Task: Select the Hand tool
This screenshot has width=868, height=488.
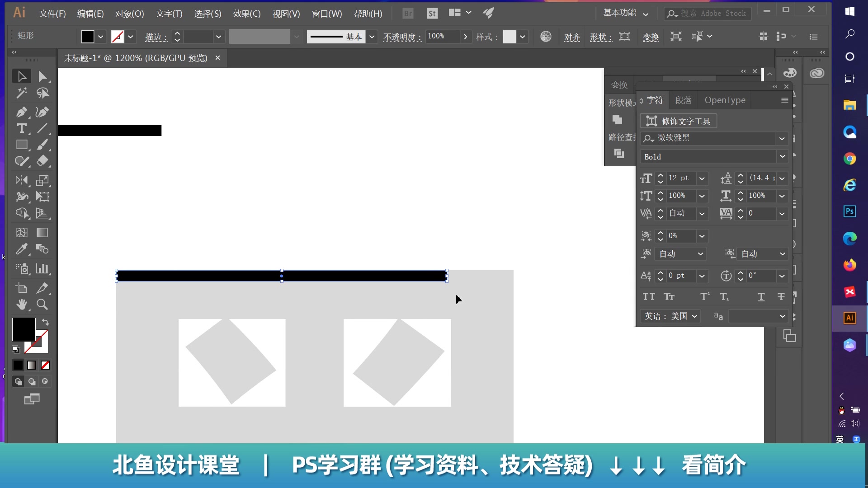Action: coord(22,305)
